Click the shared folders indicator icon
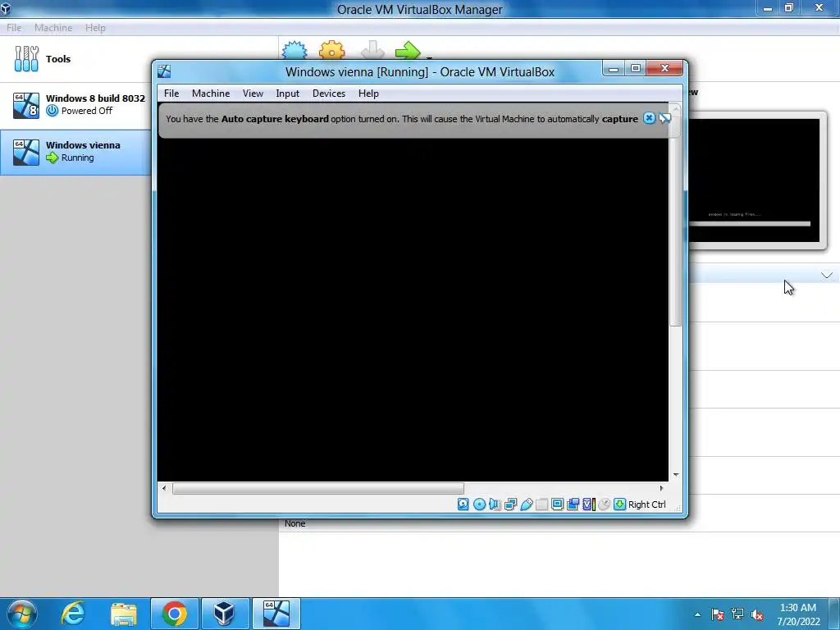The width and height of the screenshot is (840, 630). click(x=541, y=504)
